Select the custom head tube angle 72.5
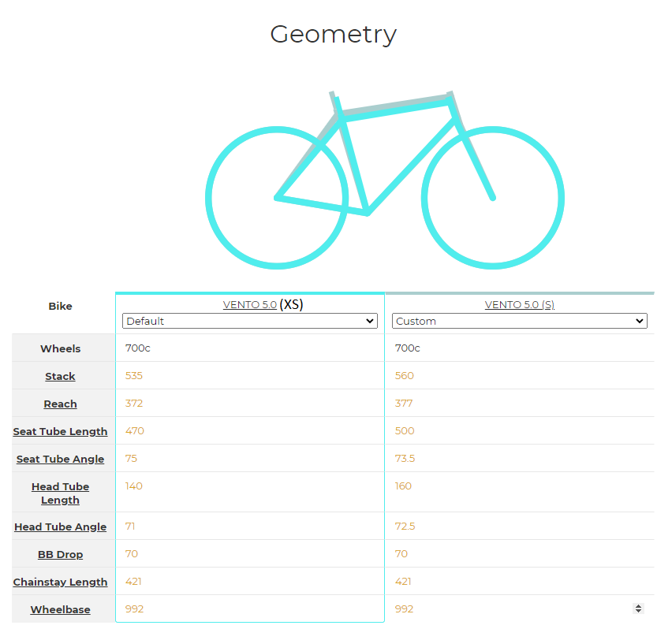Screen dimensions: 672x629 tap(520, 526)
